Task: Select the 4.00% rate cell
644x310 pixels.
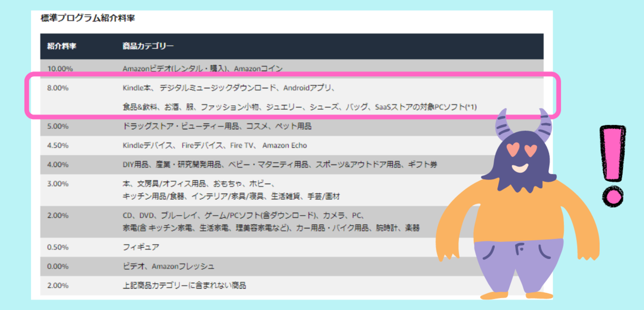Action: pyautogui.click(x=58, y=164)
